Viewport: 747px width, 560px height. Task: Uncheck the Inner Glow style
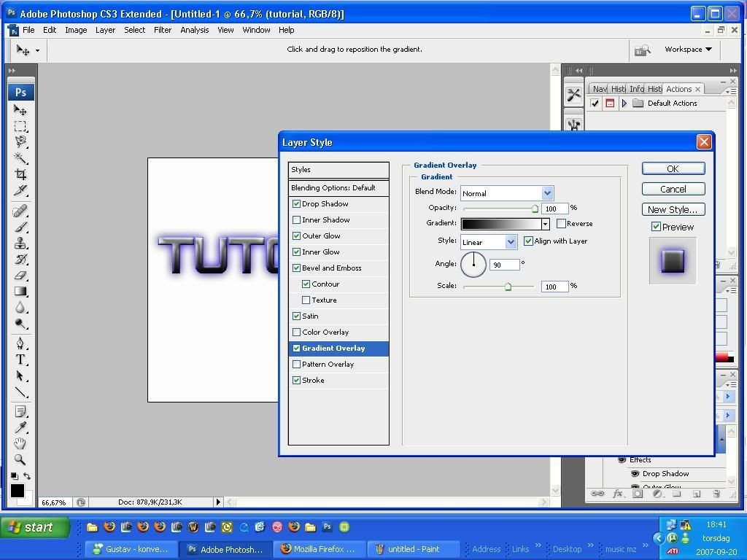[296, 252]
